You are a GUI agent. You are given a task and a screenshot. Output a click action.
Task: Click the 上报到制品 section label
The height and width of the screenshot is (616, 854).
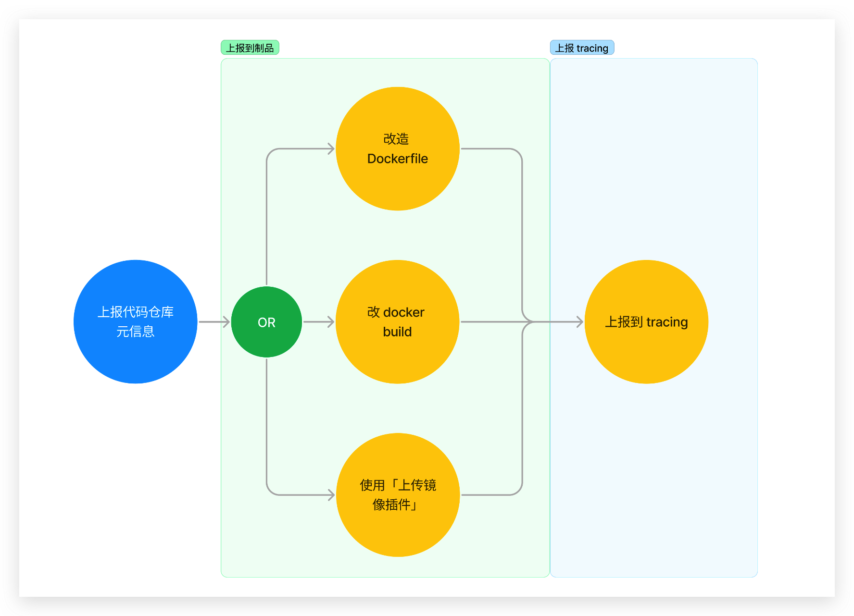(x=250, y=48)
